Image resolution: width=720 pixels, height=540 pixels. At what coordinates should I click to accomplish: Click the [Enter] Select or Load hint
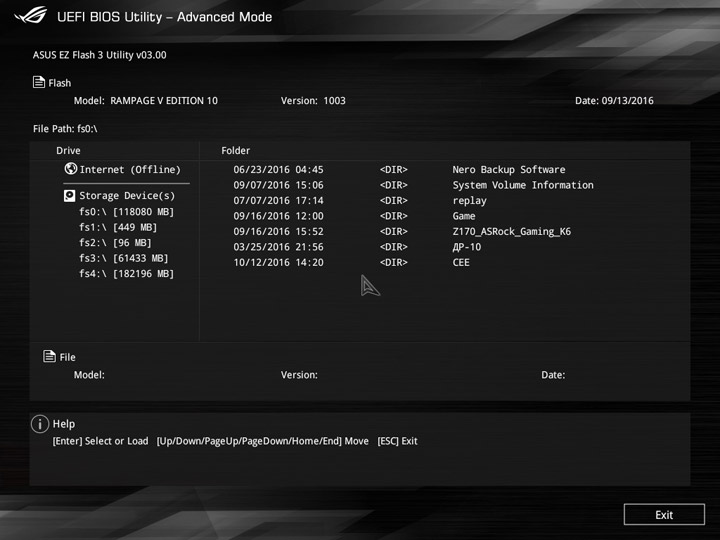[100, 441]
